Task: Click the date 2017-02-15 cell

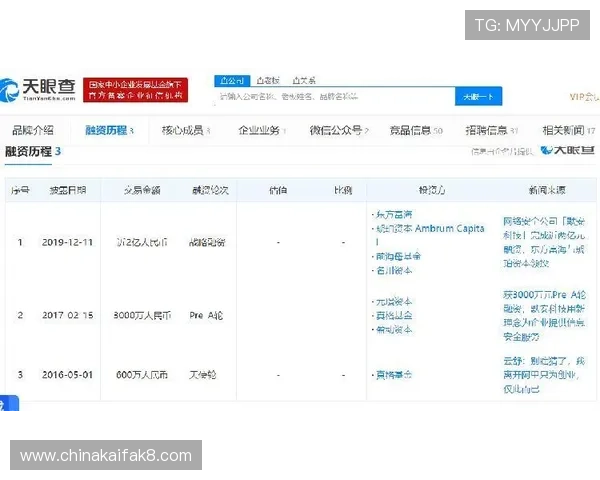Action: click(x=67, y=315)
